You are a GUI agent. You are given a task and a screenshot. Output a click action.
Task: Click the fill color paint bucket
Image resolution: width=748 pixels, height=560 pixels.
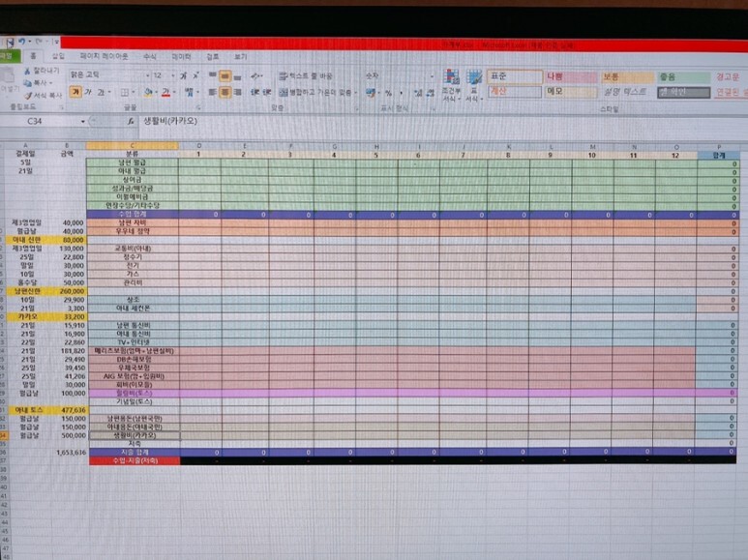[148, 92]
